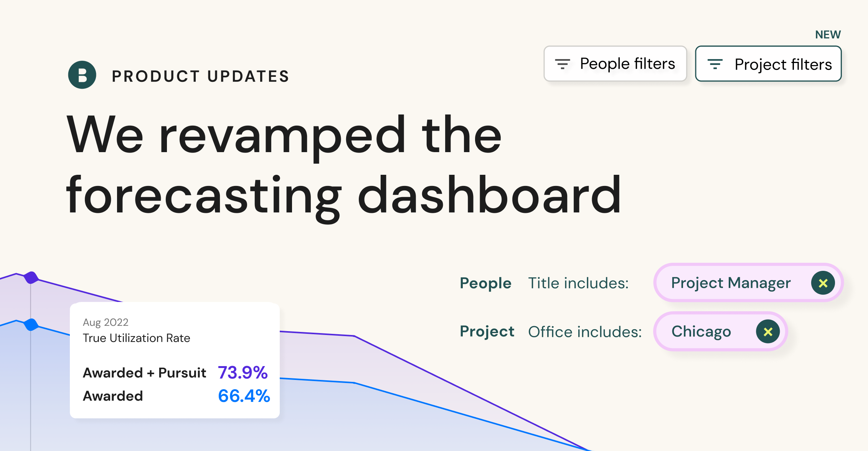Click the filter icon in People filters
The width and height of the screenshot is (868, 451).
tap(563, 64)
